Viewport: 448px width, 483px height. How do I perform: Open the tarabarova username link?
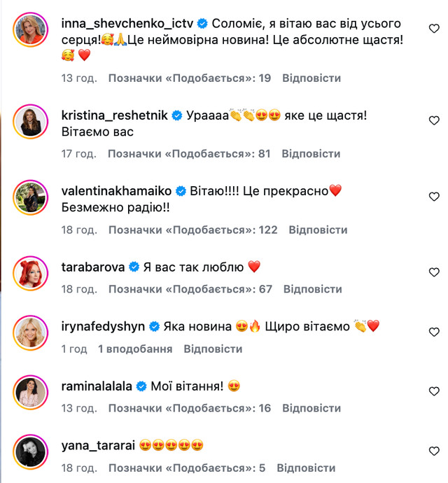94,267
